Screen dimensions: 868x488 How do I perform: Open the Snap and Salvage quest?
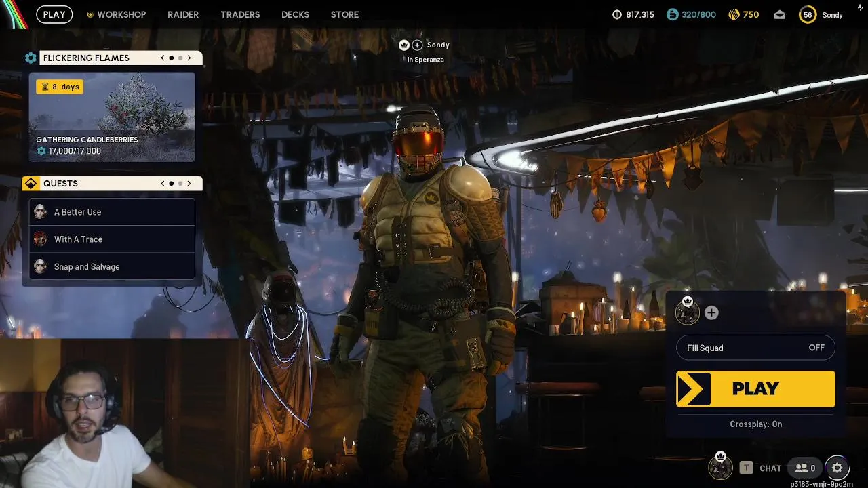tap(112, 266)
